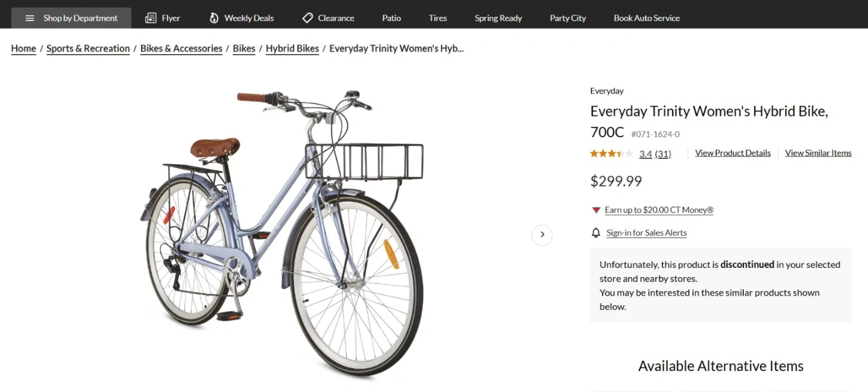Click the hamburger menu icon
The height and width of the screenshot is (392, 868).
30,18
